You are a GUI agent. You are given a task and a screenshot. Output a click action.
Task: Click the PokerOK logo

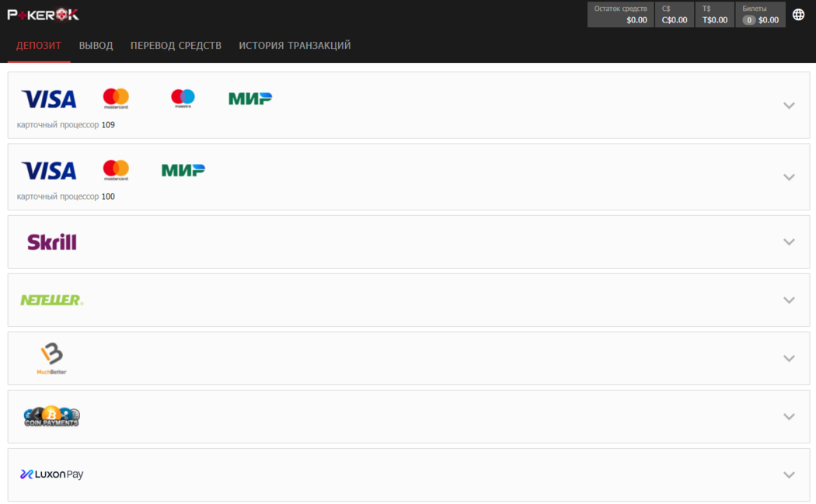coord(44,15)
